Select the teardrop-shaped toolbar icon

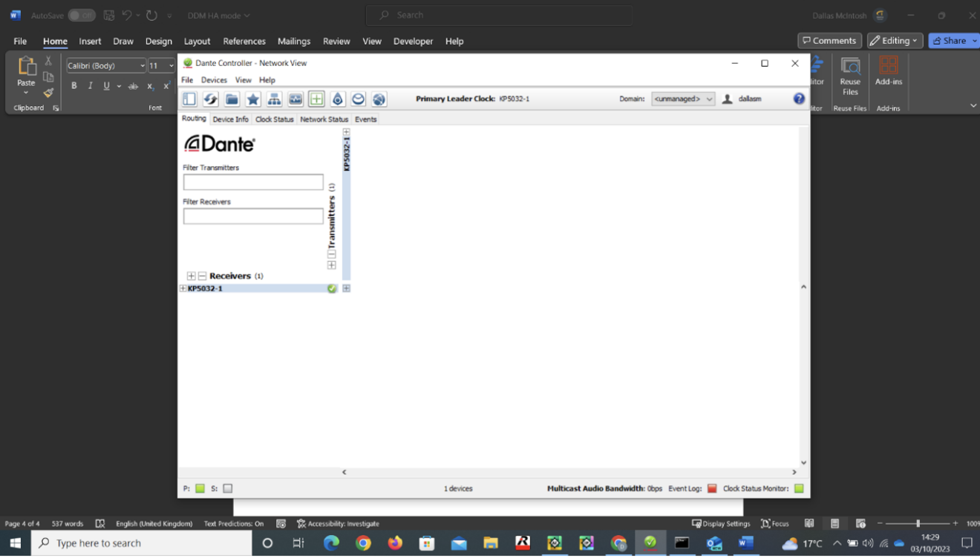pos(337,99)
